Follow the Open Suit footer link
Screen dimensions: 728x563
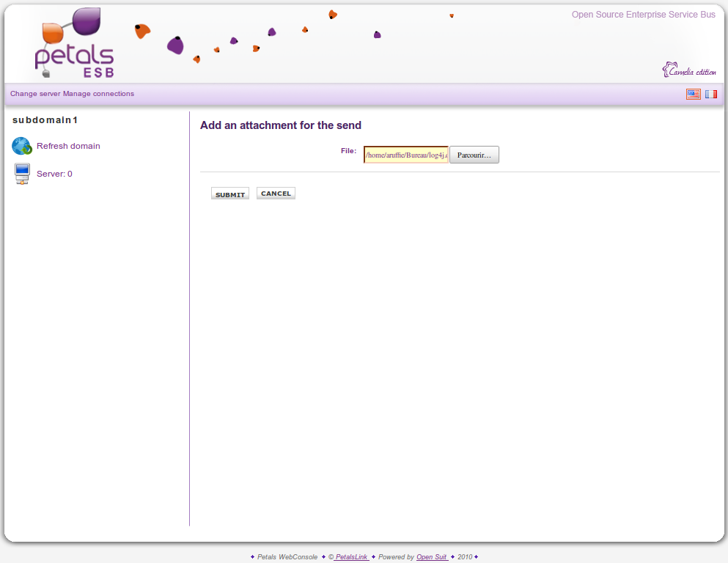click(432, 557)
